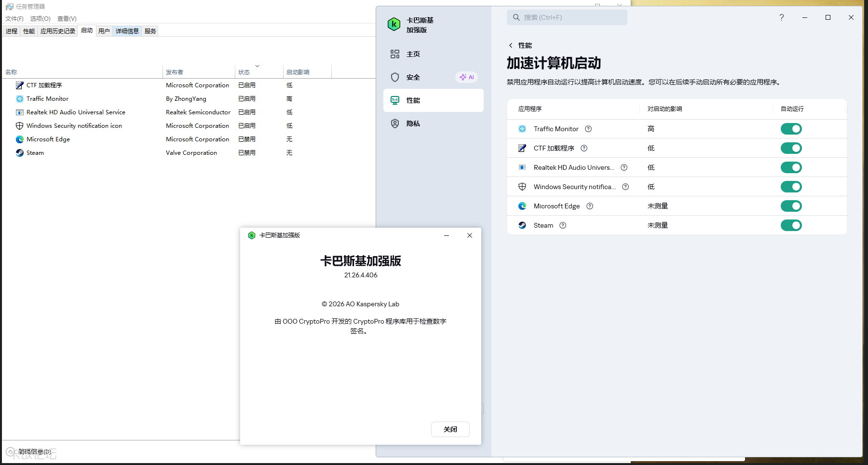Click the help icon next to Steam in Kaspersky

[x=563, y=225]
